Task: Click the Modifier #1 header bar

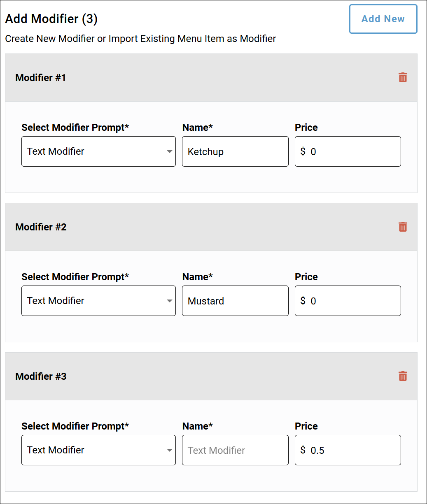Action: 211,77
